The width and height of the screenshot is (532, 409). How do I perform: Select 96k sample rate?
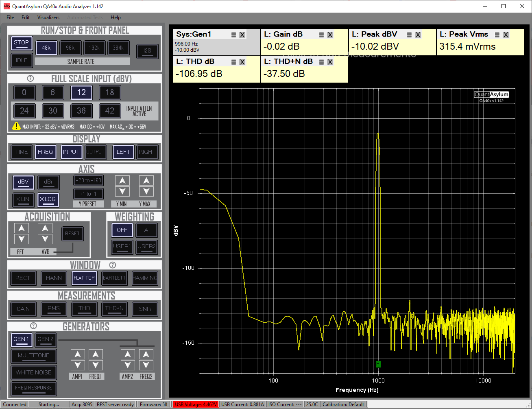point(70,48)
